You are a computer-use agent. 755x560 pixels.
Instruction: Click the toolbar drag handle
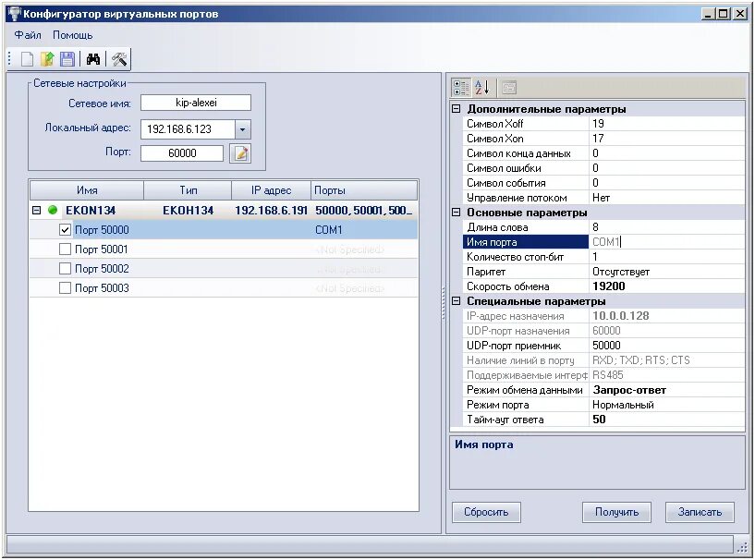(9, 59)
